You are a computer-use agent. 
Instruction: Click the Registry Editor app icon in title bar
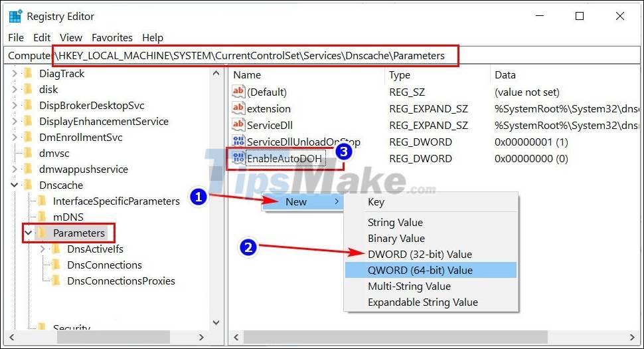tap(15, 17)
